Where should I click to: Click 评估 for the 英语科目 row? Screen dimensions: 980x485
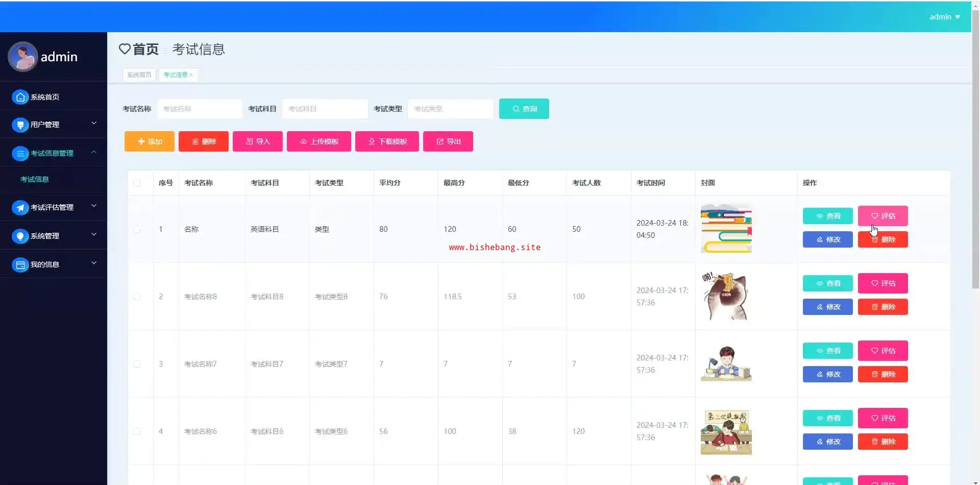click(883, 216)
